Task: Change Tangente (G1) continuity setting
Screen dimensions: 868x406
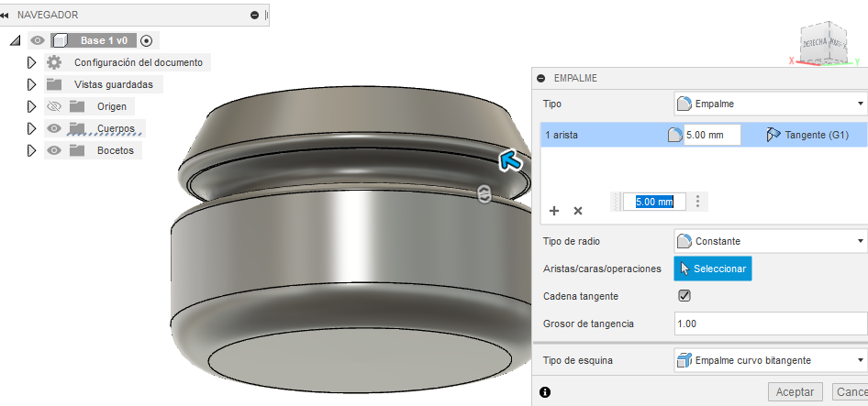Action: [x=807, y=135]
